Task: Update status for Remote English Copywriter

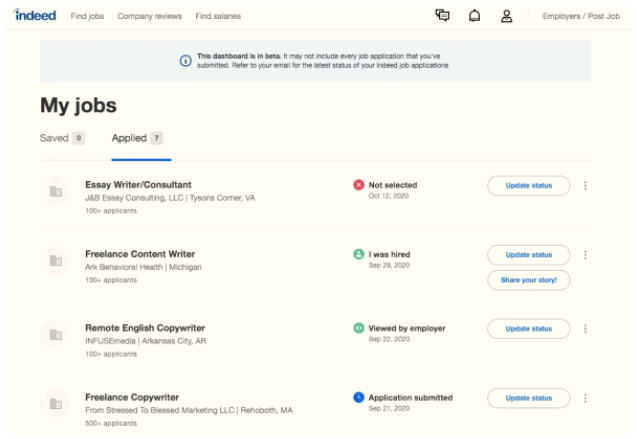Action: click(529, 329)
